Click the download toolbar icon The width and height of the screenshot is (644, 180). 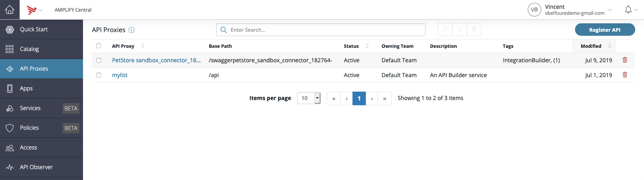460,30
